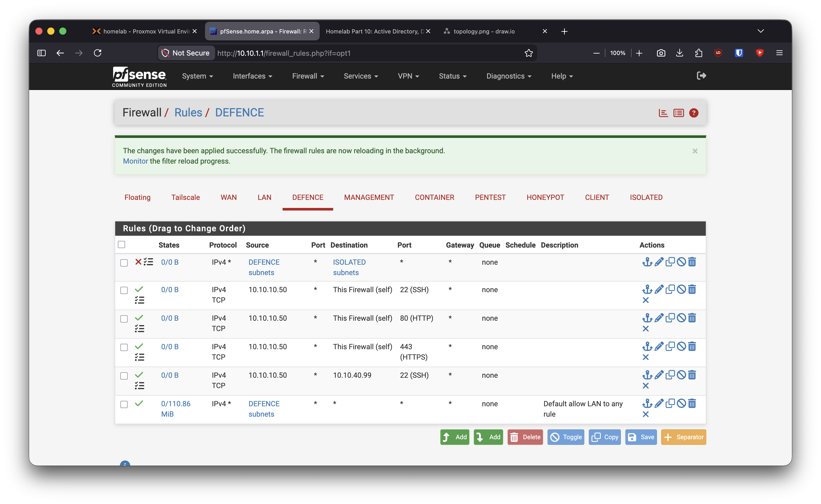
Task: Add a Separator to the rules
Action: pos(683,437)
